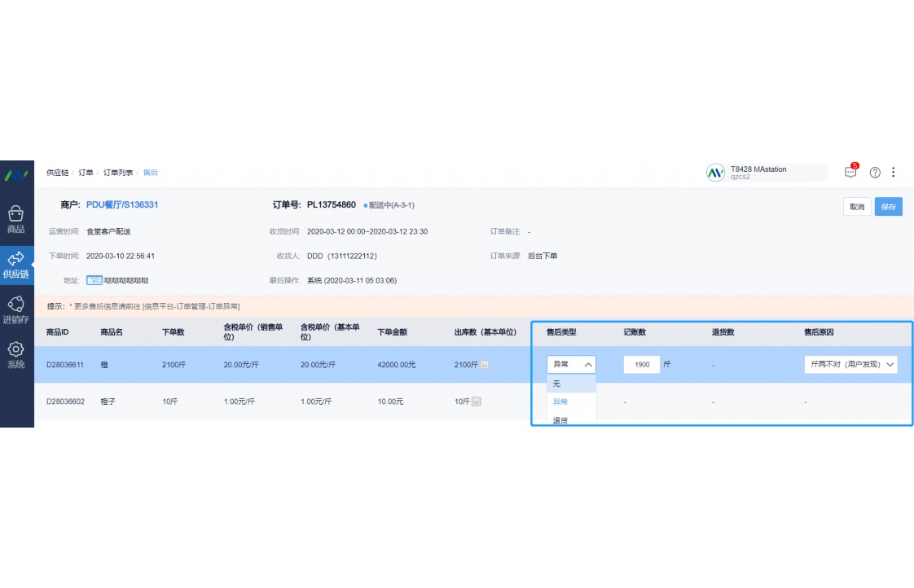Open the 售后原因 dropdown 斤两不对
The image size is (914, 588).
click(851, 364)
